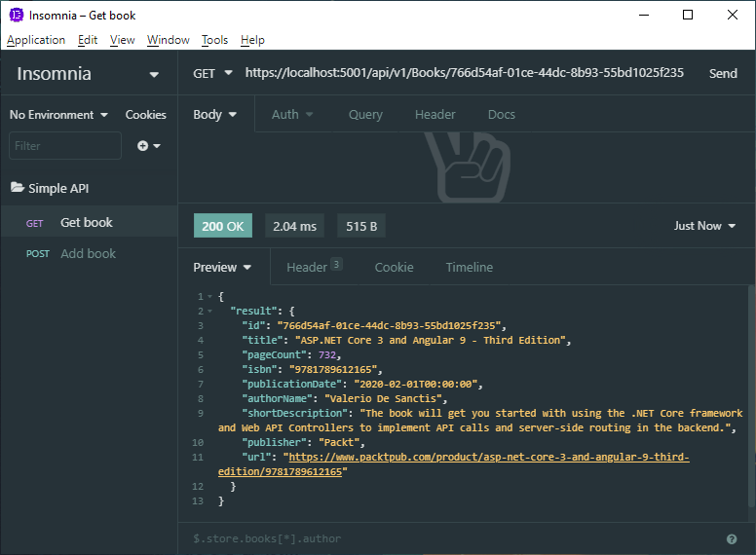Click the 2.04 ms response time tag
The height and width of the screenshot is (555, 756).
[294, 226]
